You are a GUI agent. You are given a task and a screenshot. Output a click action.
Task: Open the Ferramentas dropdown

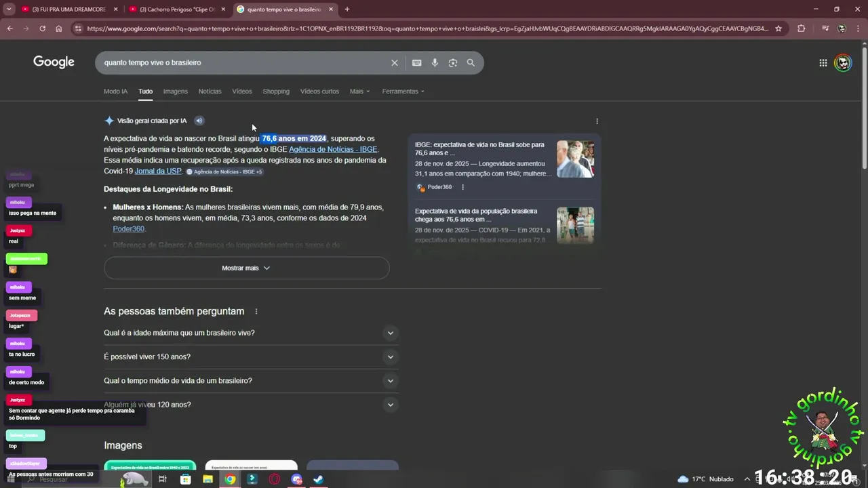(403, 91)
